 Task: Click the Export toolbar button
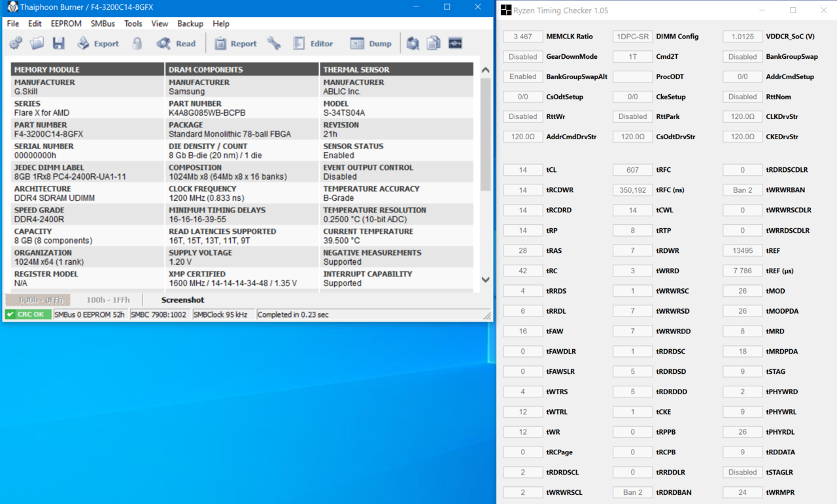coord(98,44)
